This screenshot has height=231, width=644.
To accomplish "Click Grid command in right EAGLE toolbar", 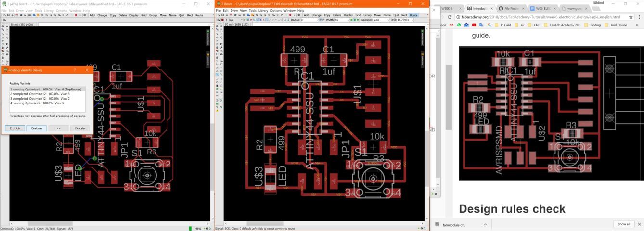I will point(358,15).
